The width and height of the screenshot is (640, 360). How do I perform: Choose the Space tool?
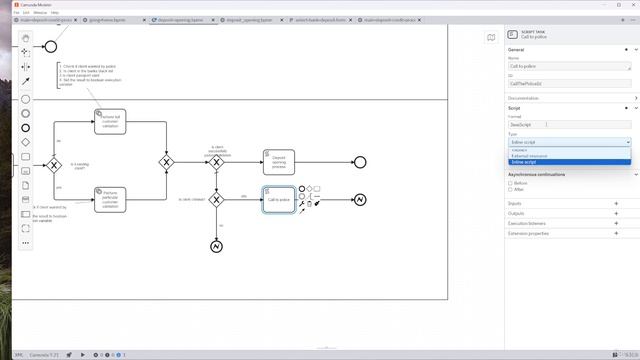click(x=25, y=67)
